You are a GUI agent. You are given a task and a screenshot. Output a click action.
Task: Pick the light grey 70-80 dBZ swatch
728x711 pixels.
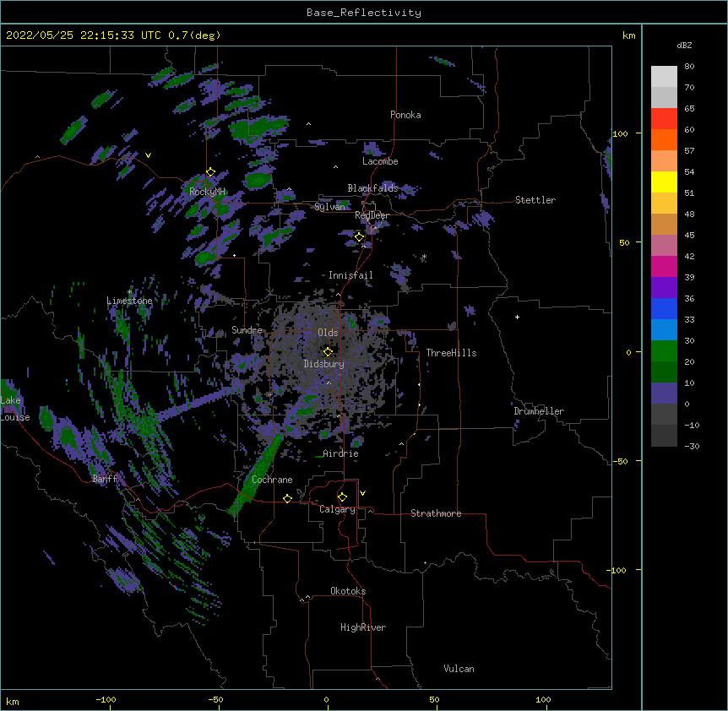click(664, 77)
